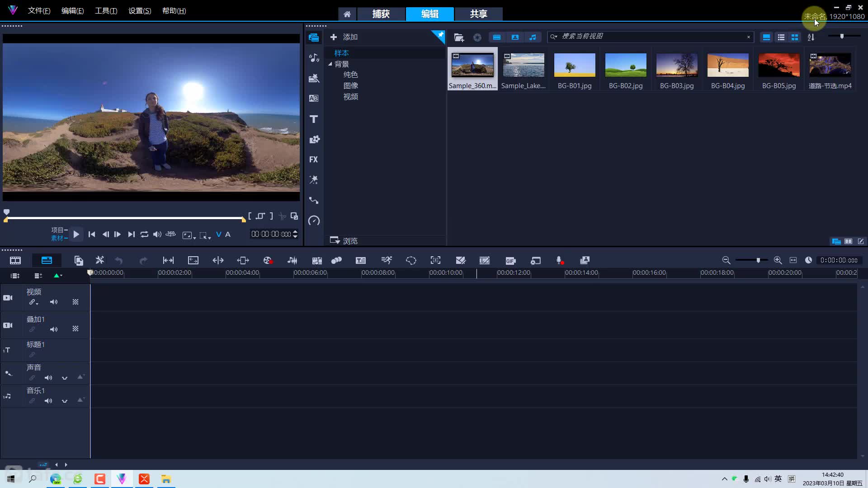Viewport: 868px width, 488px height.
Task: Click the Undo arrow in timeline toolbar
Action: tap(119, 261)
